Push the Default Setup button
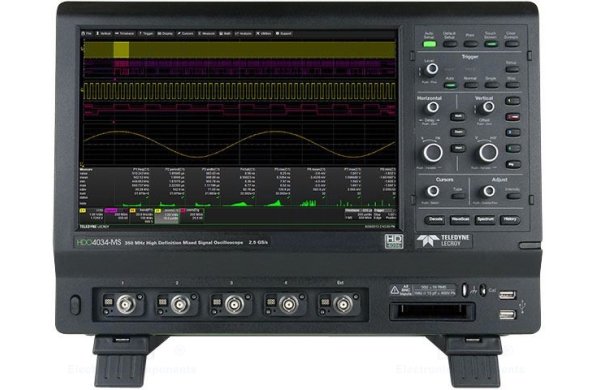The height and width of the screenshot is (390, 600). (x=450, y=44)
